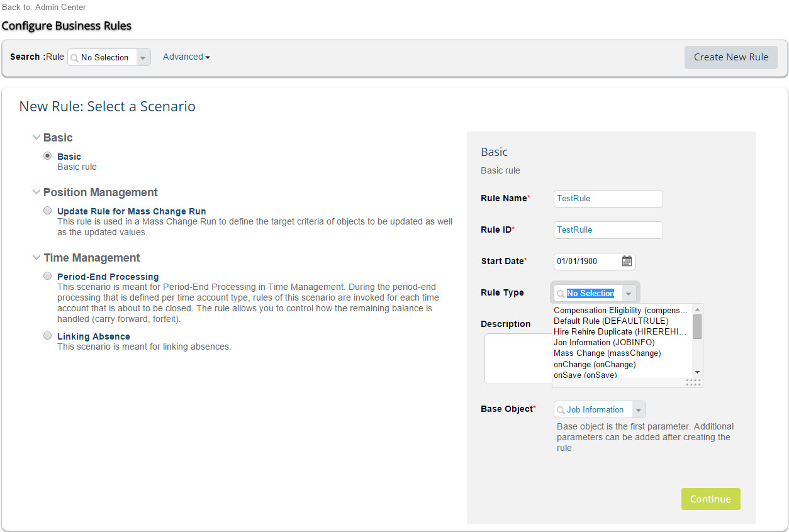
Task: Select Mass Change (massChange) rule type
Action: (x=607, y=353)
